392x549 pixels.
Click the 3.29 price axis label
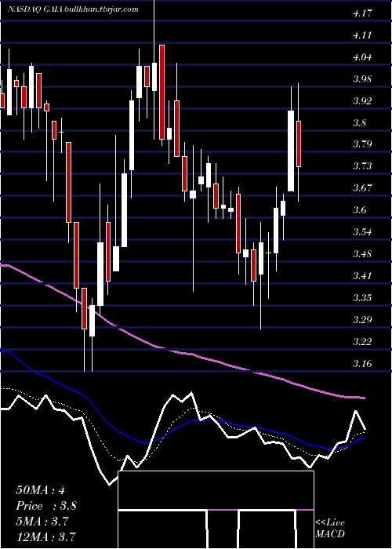coord(362,319)
